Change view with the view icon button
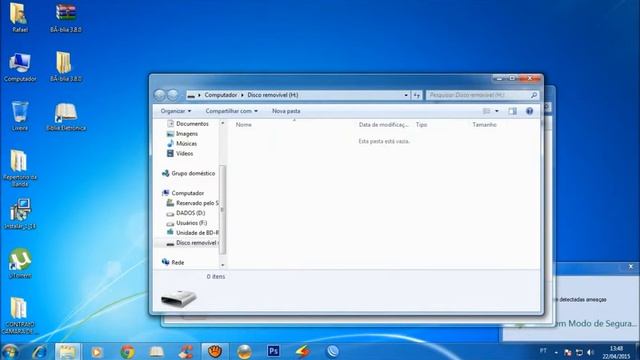 coord(487,111)
